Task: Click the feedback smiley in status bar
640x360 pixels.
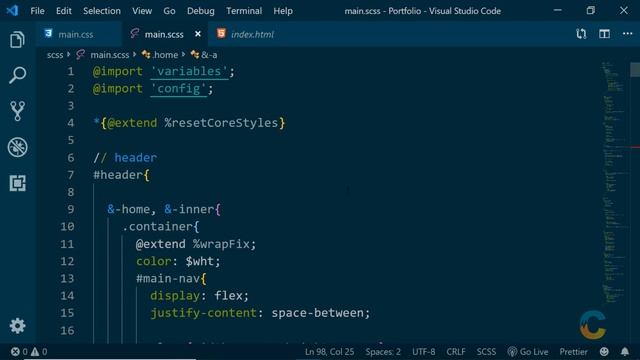Action: tap(604, 351)
